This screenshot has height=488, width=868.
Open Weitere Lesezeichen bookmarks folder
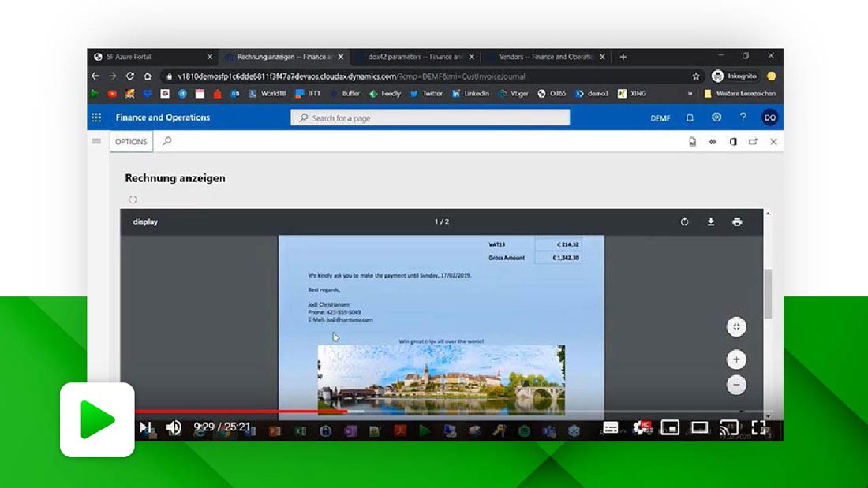pos(739,94)
